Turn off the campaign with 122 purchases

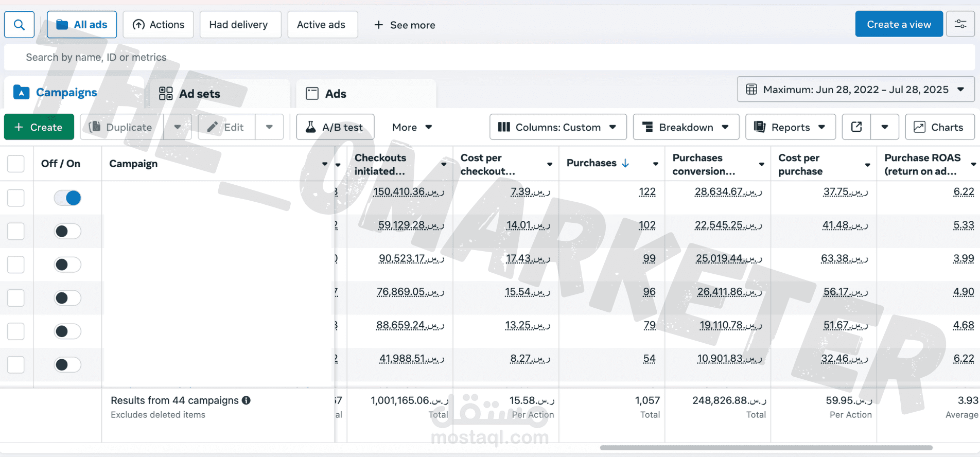67,198
